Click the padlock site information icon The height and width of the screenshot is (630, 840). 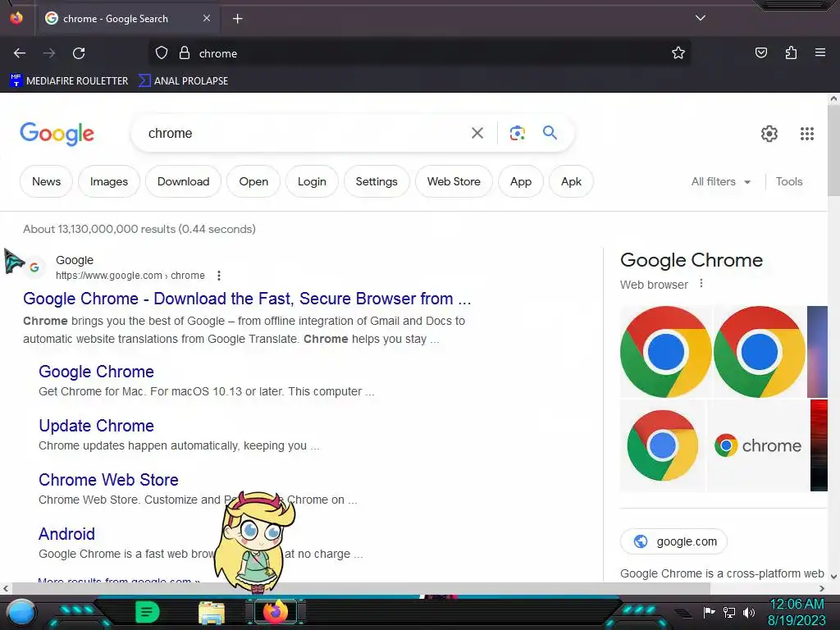pos(185,53)
